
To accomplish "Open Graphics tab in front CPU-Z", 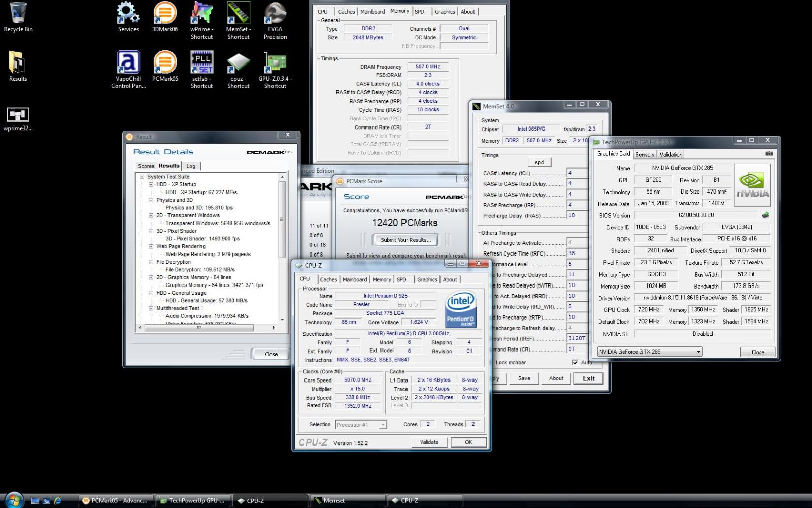I will (x=427, y=279).
